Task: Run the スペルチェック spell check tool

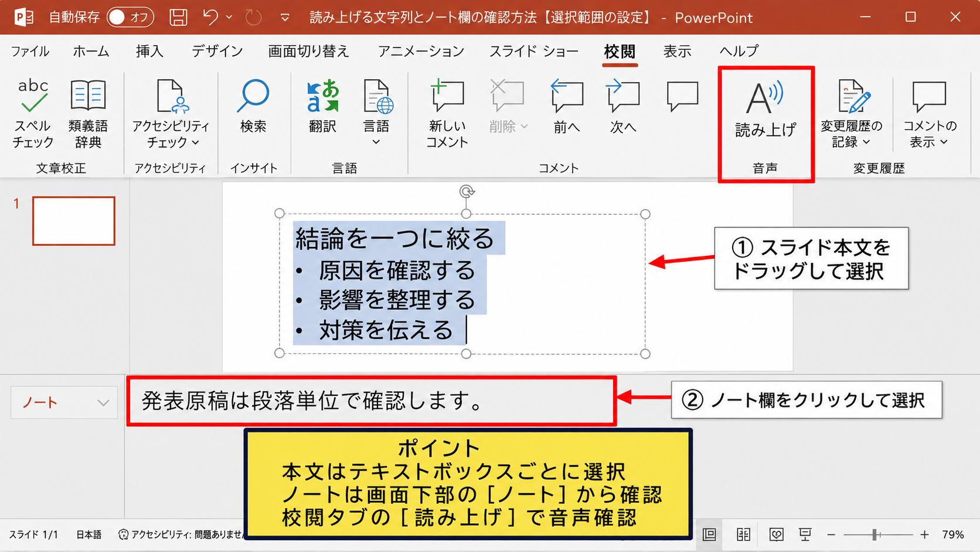Action: (x=33, y=114)
